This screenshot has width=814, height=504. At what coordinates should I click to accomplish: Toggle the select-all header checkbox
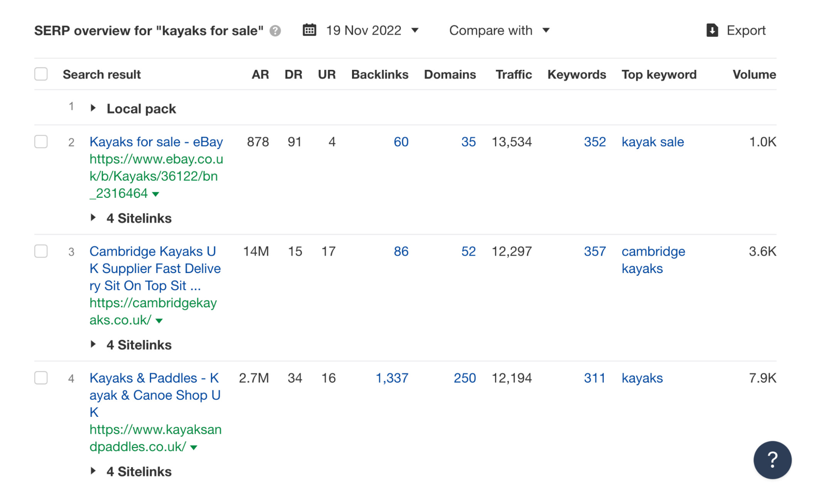point(41,74)
